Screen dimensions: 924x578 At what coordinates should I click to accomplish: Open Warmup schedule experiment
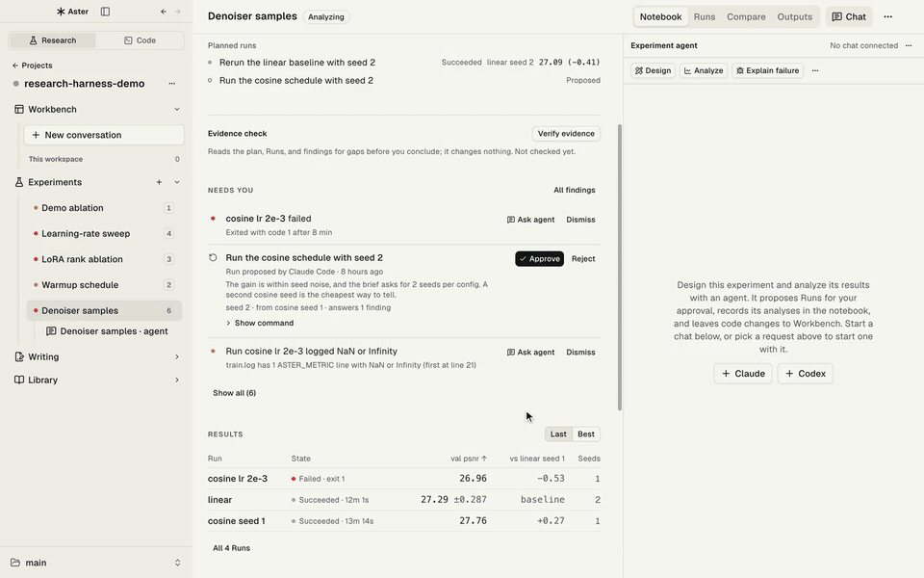[x=104, y=285]
